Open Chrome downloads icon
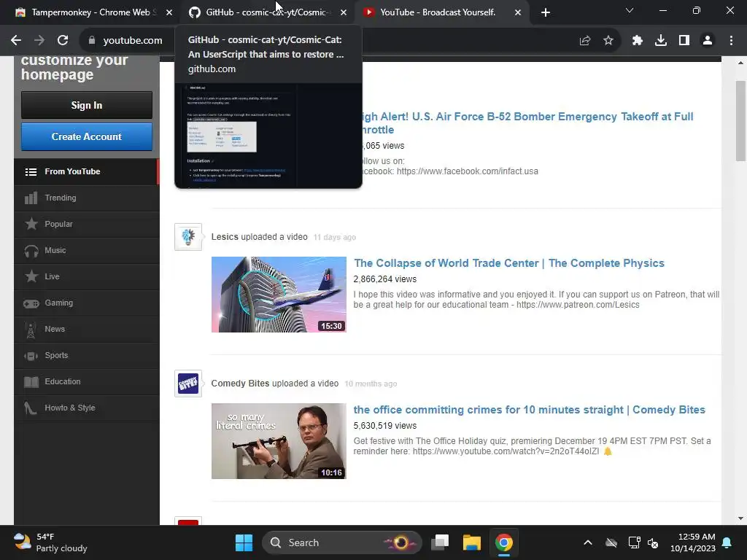 (x=661, y=41)
